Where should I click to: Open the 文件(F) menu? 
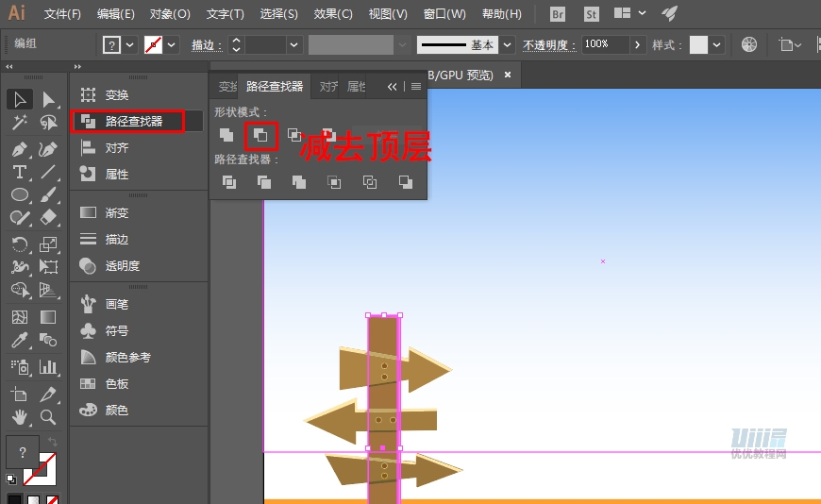pyautogui.click(x=62, y=14)
